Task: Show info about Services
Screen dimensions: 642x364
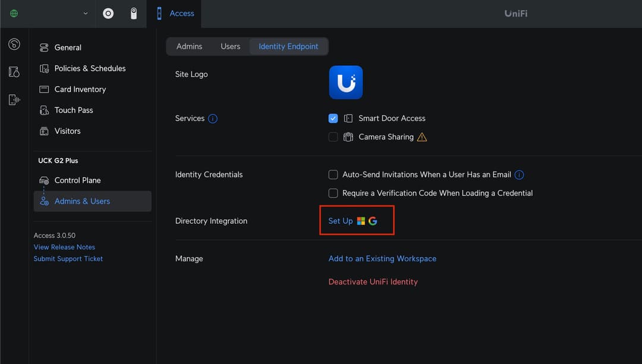Action: coord(212,119)
